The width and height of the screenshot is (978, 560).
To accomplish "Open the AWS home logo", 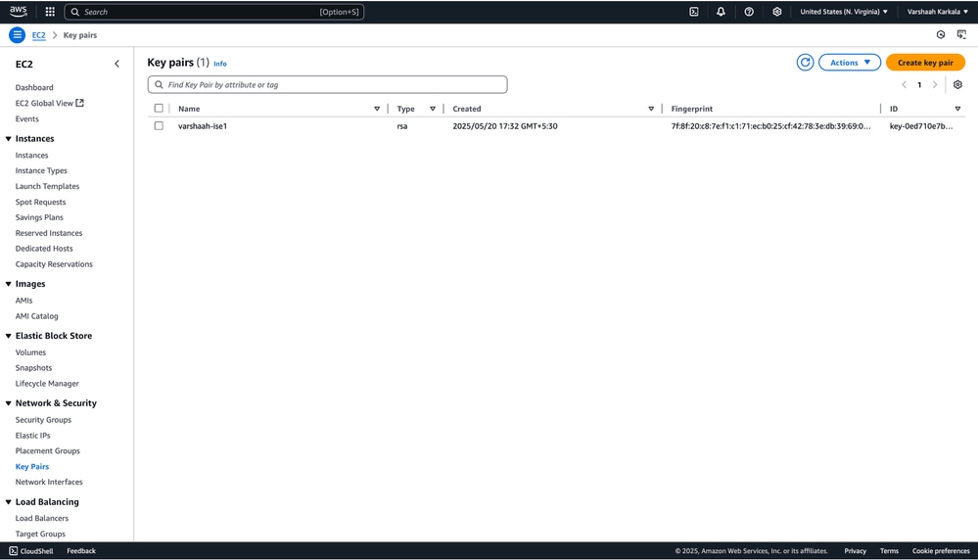I will click(18, 11).
